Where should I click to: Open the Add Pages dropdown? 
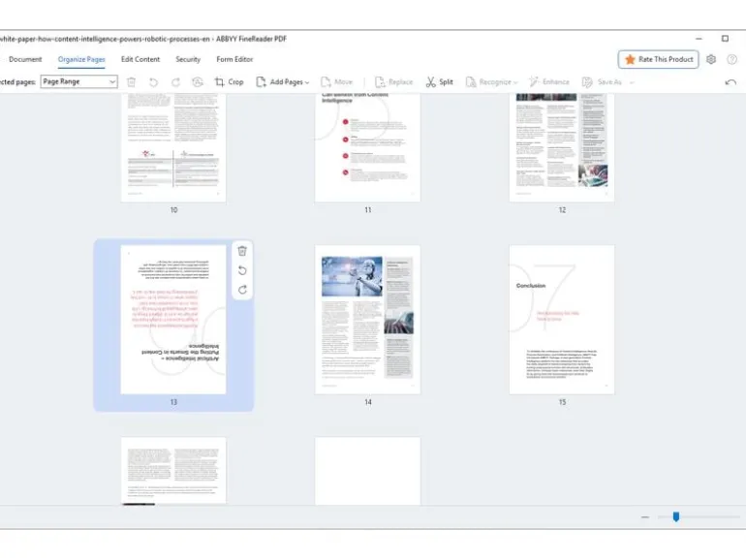(x=283, y=82)
